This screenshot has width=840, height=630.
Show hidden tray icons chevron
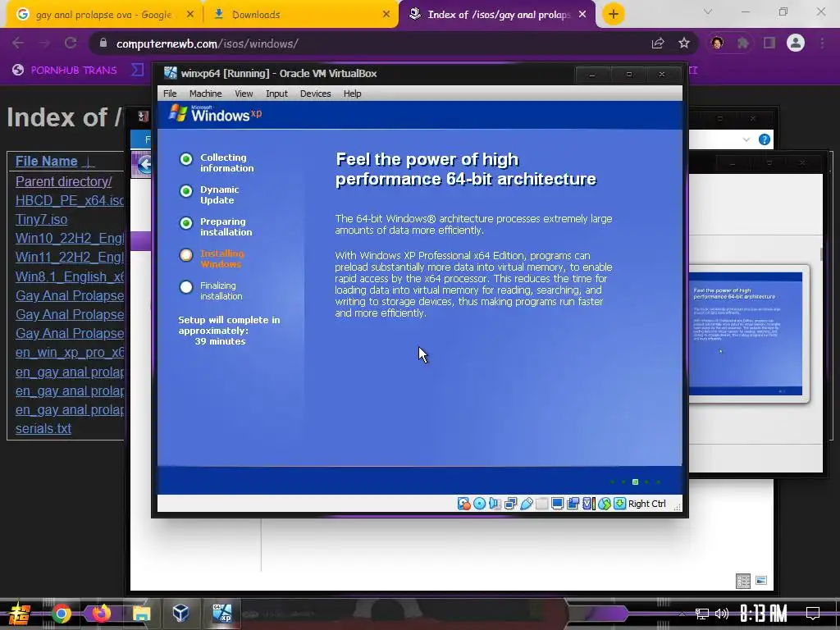(x=682, y=614)
